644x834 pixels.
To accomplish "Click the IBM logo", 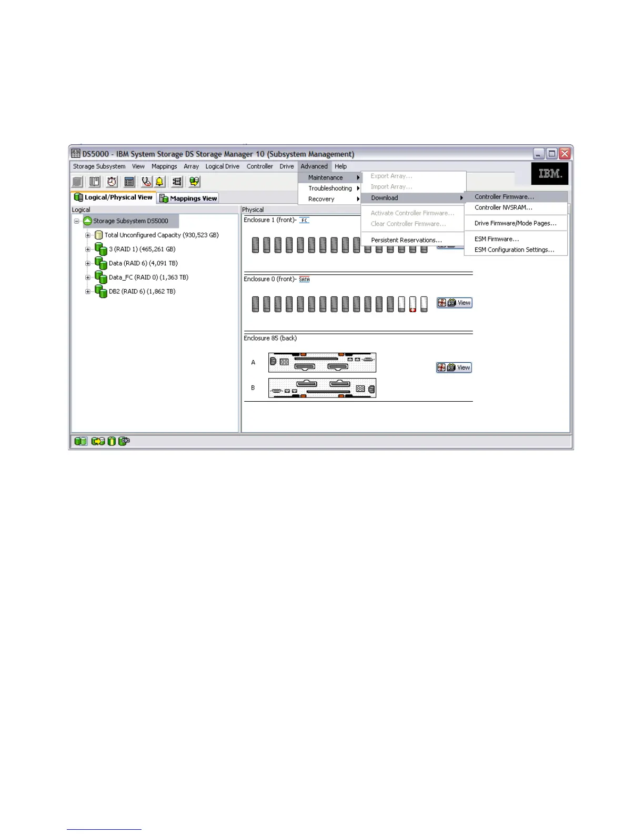I will coord(550,173).
